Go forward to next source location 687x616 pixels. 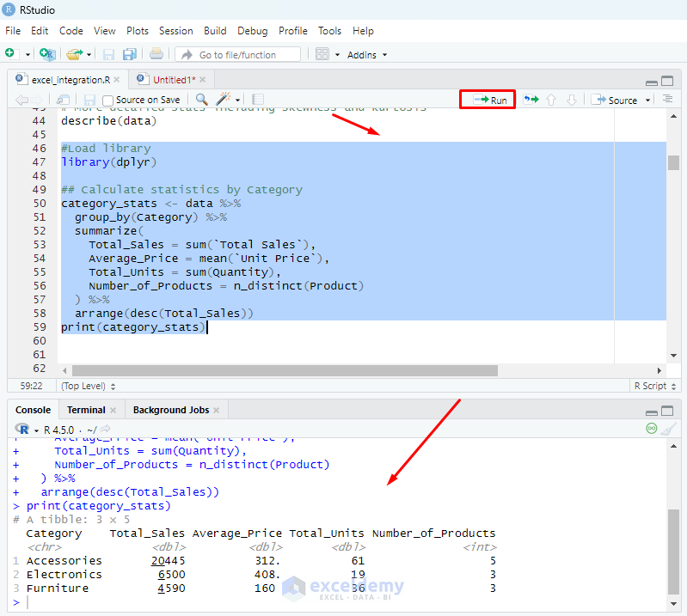(x=36, y=100)
